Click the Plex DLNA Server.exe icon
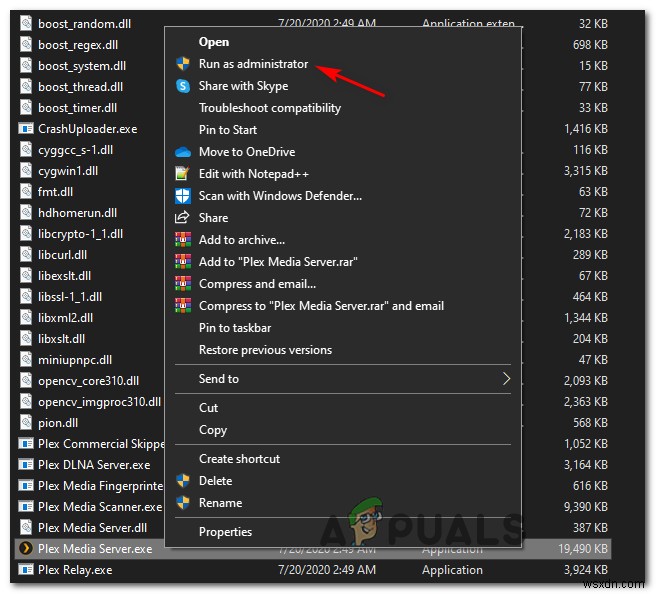 (26, 465)
